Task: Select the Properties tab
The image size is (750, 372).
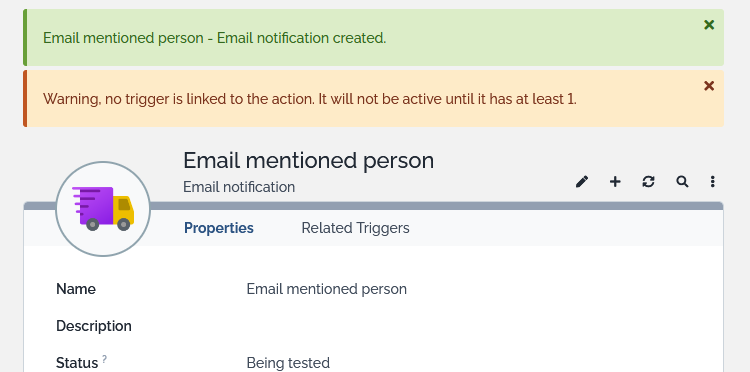Action: [219, 228]
